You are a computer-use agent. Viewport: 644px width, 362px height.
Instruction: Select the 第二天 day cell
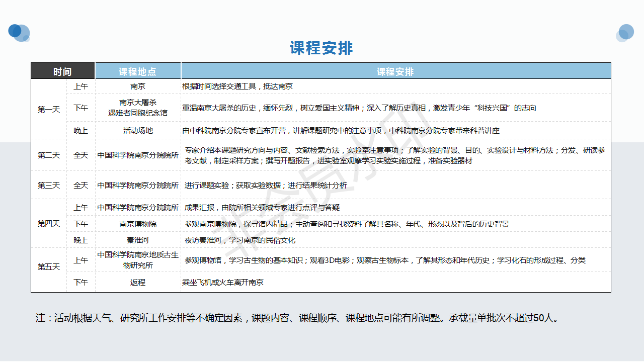(49, 155)
